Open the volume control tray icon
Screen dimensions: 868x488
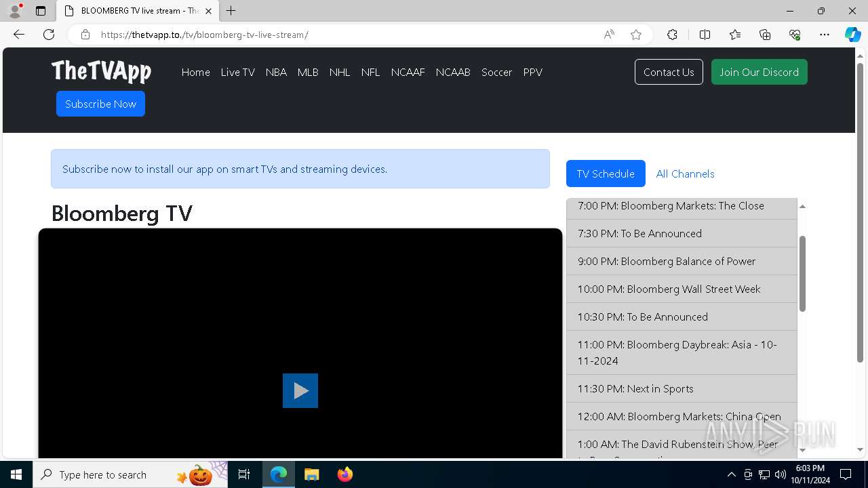(781, 474)
